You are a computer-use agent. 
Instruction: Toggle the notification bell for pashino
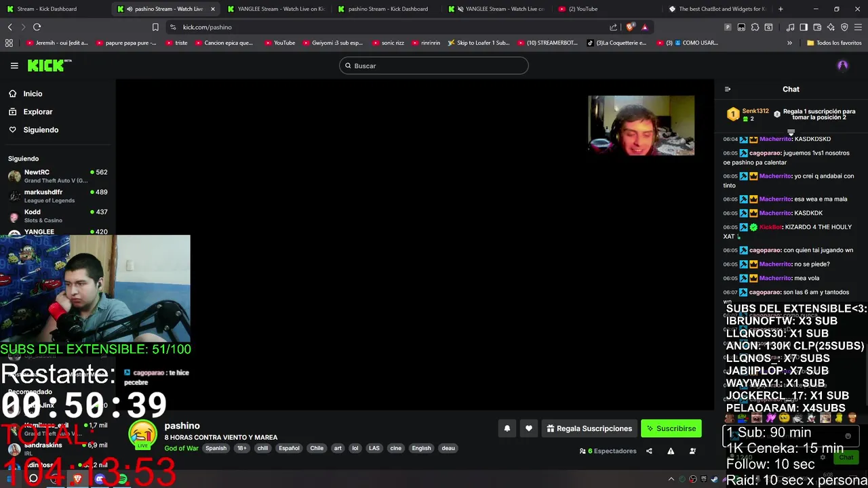point(507,428)
